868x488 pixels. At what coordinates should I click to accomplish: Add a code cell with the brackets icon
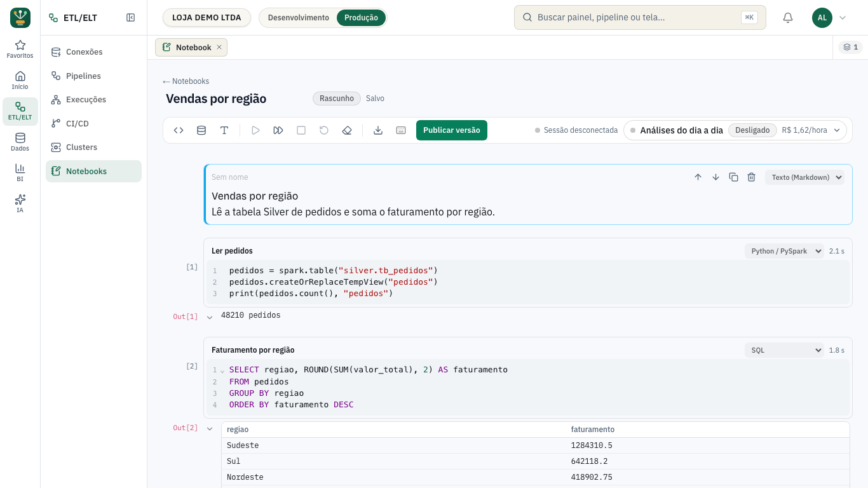pos(179,130)
